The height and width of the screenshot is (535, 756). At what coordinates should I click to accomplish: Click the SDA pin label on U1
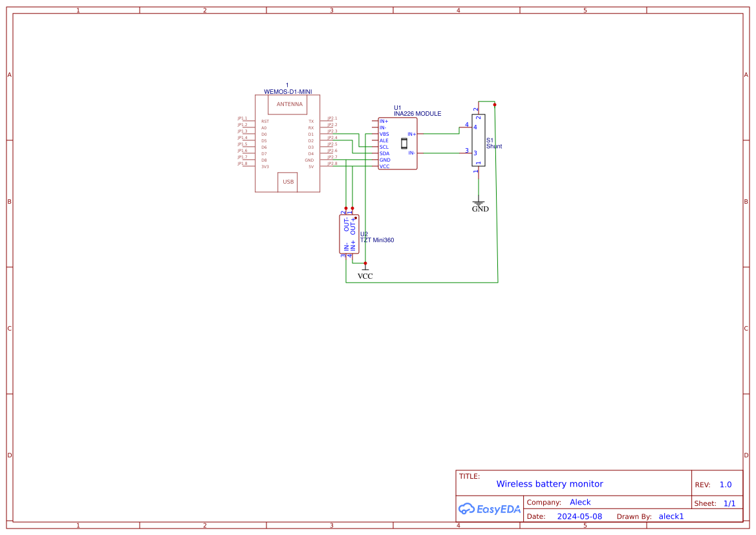click(383, 153)
